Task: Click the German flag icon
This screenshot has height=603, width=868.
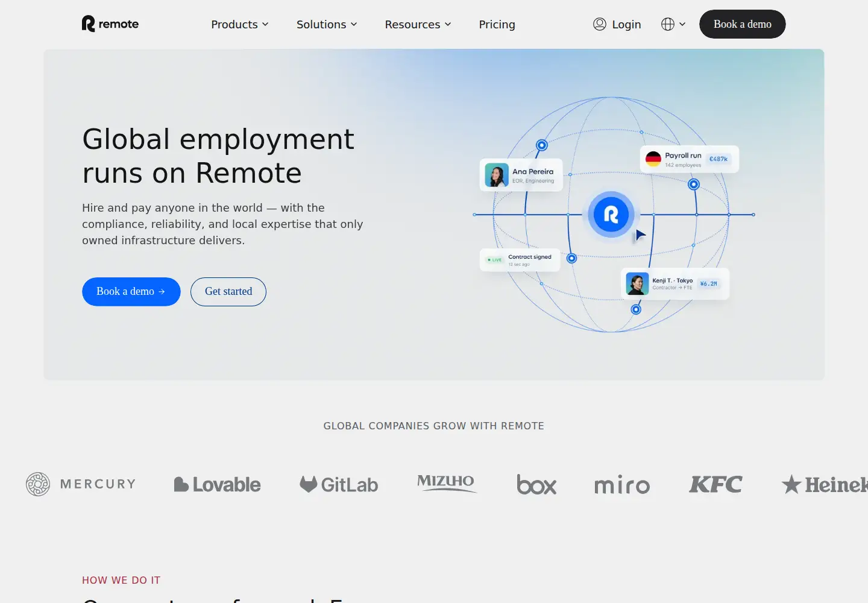Action: pos(653,159)
